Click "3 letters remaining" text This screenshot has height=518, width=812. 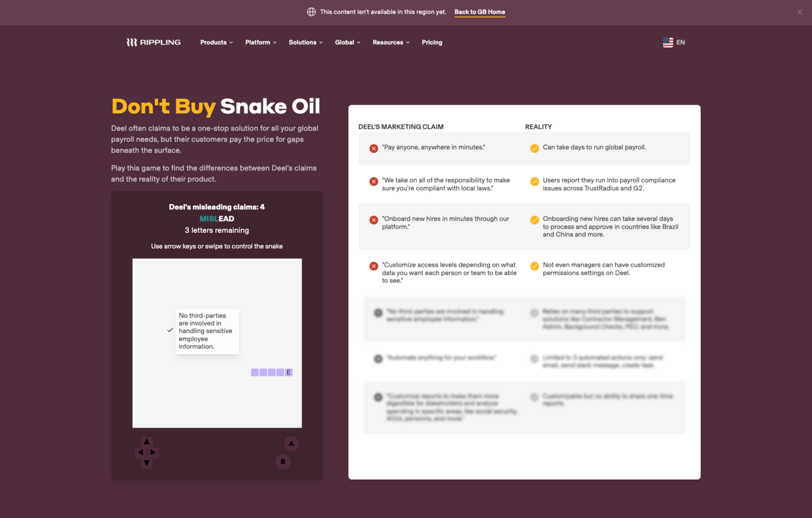pyautogui.click(x=217, y=230)
